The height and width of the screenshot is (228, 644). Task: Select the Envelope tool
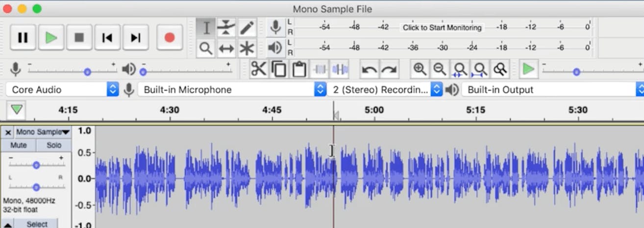click(x=226, y=27)
